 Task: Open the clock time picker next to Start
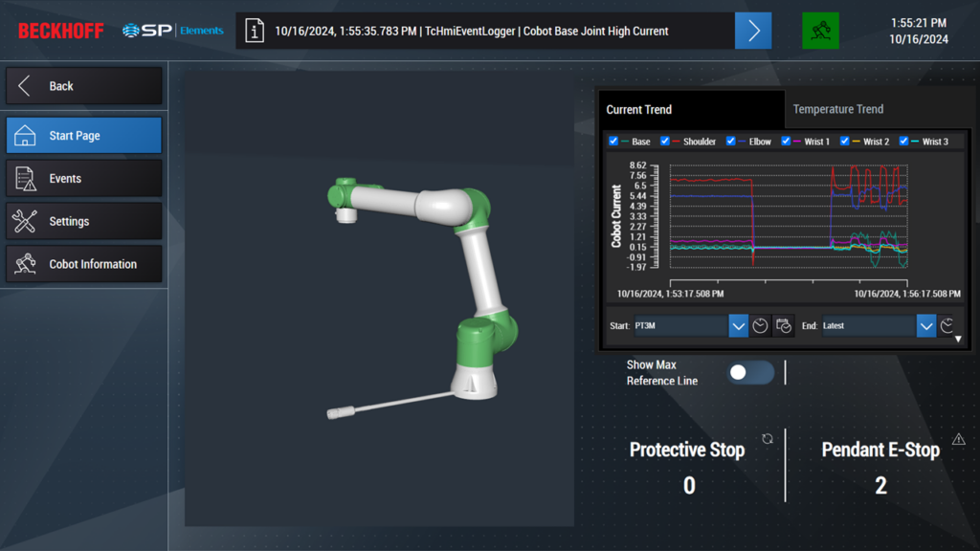pos(760,325)
